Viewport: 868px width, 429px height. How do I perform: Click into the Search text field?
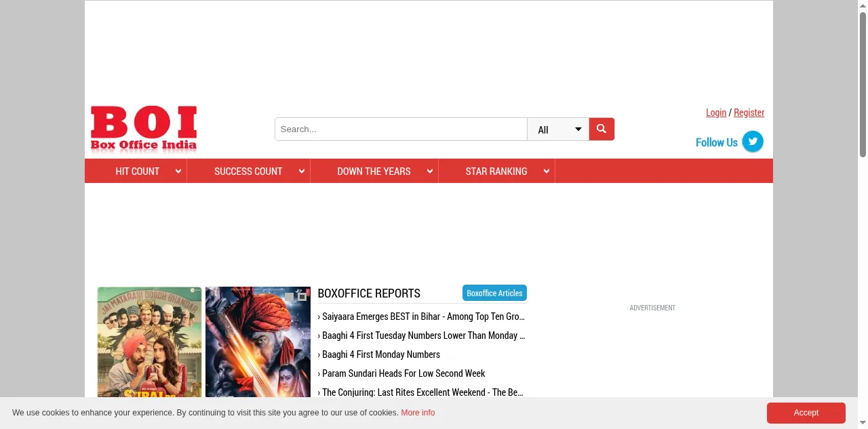(400, 129)
